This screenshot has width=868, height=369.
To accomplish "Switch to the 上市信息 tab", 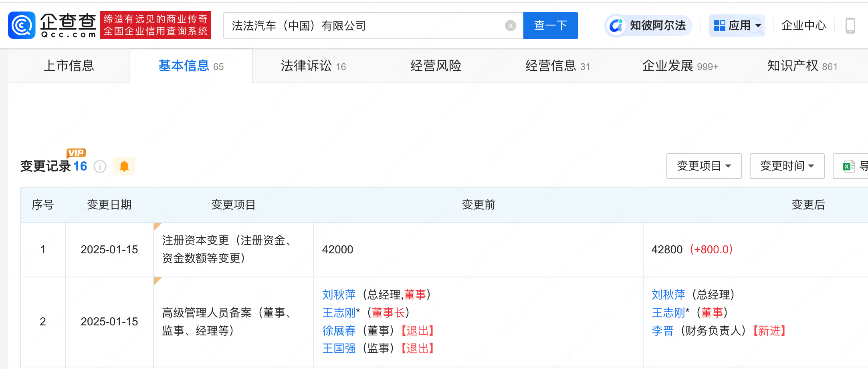I will point(69,66).
